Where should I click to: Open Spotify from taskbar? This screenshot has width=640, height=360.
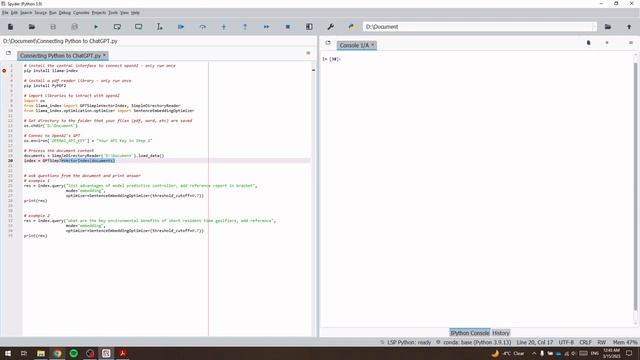(x=73, y=353)
